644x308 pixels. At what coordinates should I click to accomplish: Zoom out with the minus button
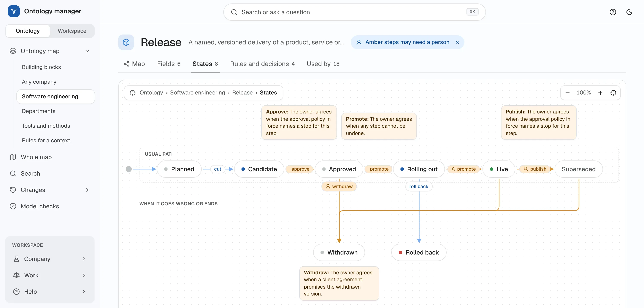click(x=567, y=93)
